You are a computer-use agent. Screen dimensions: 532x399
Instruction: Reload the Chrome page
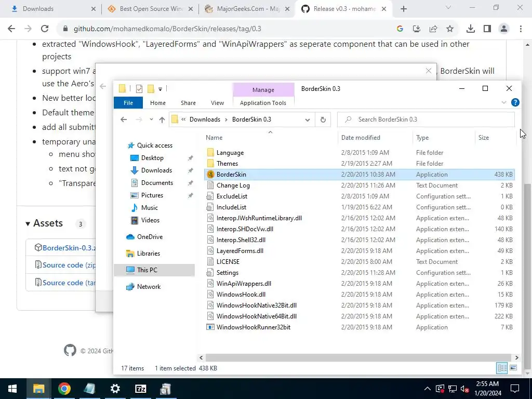pyautogui.click(x=45, y=29)
